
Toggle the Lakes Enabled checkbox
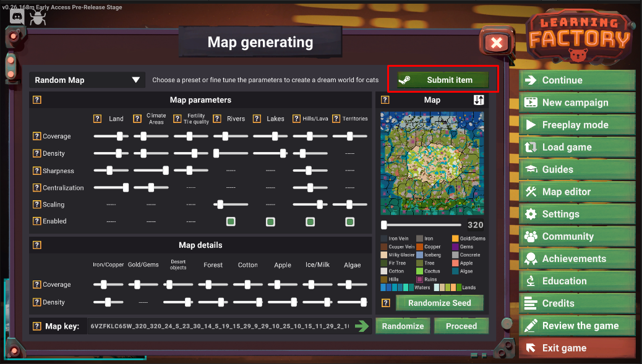coord(270,222)
